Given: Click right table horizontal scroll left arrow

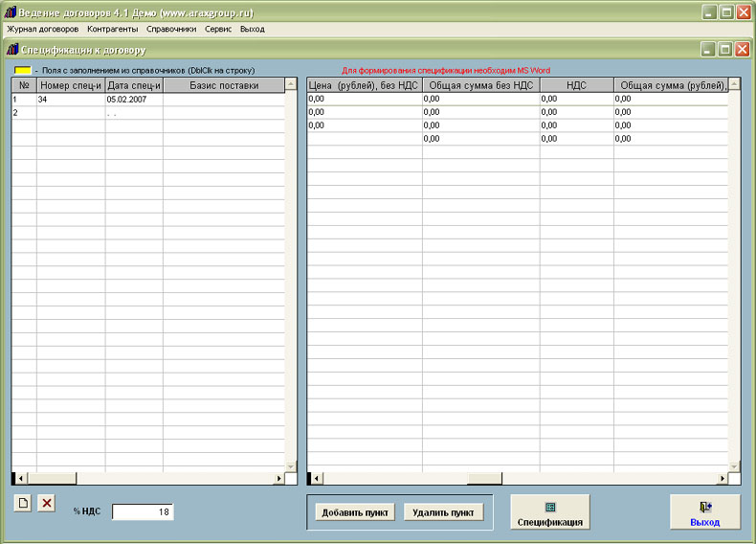Looking at the screenshot, I should click(x=317, y=478).
